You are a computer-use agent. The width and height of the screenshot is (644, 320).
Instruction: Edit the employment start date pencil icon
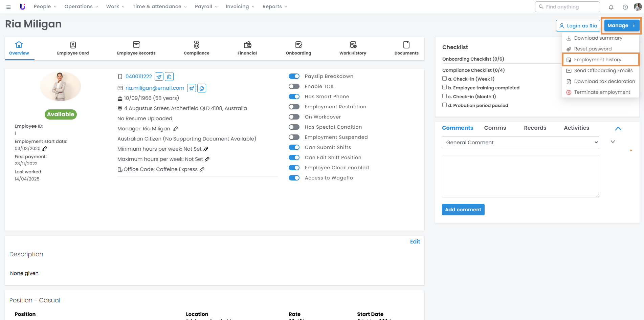click(x=45, y=149)
